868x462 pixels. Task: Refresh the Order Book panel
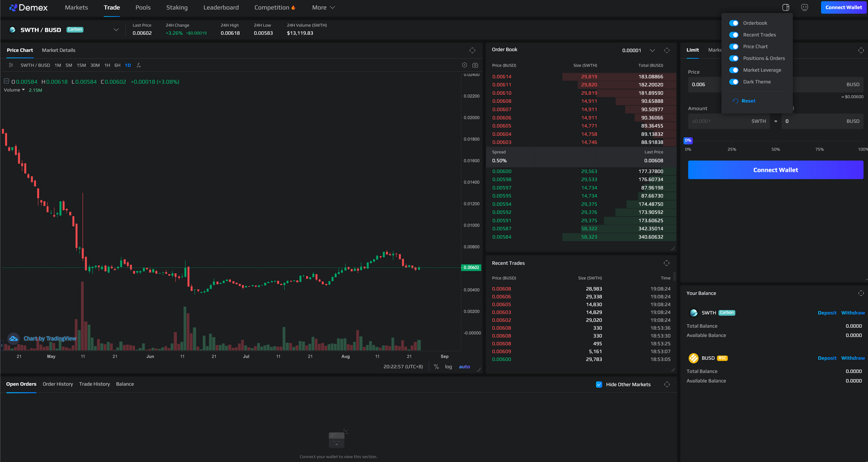(x=667, y=50)
